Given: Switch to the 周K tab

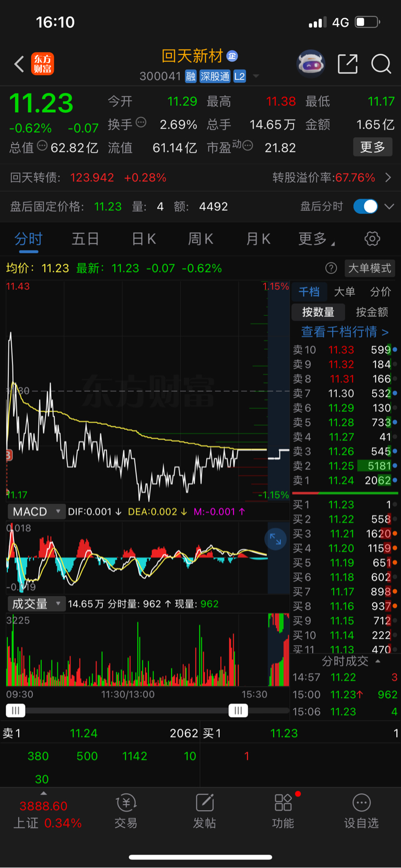Looking at the screenshot, I should 200,239.
